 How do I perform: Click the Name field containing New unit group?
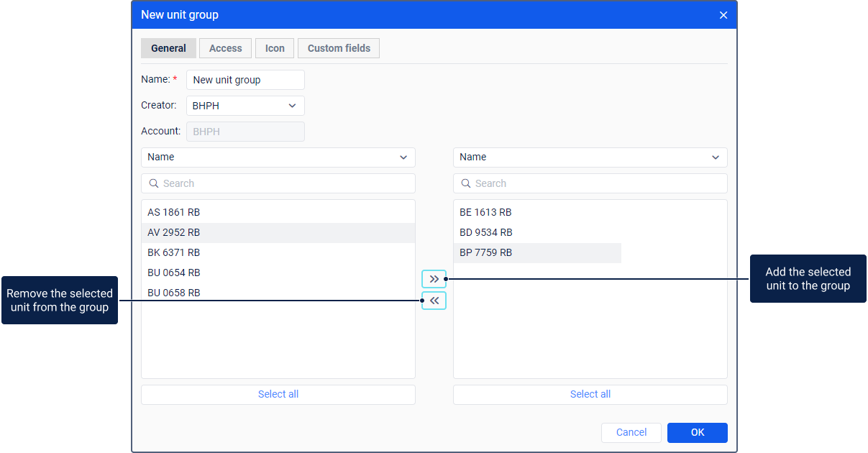click(245, 80)
